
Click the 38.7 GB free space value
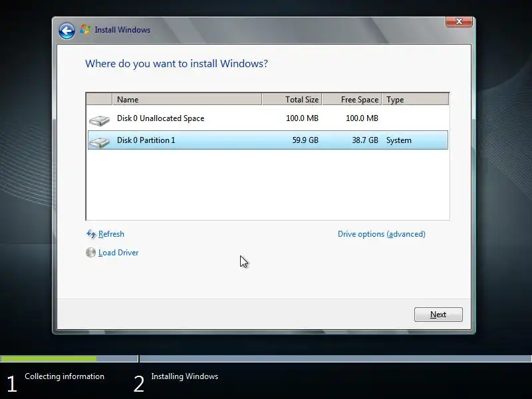point(365,140)
